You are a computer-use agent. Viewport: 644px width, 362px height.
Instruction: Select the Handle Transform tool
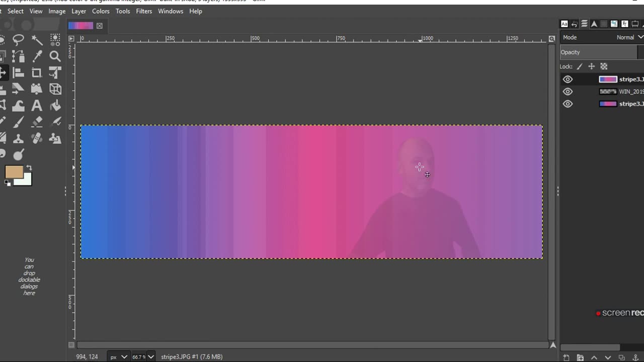coord(37,89)
